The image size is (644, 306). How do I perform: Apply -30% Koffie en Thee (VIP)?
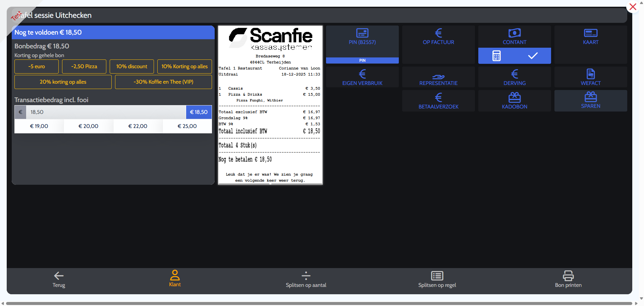pyautogui.click(x=163, y=82)
